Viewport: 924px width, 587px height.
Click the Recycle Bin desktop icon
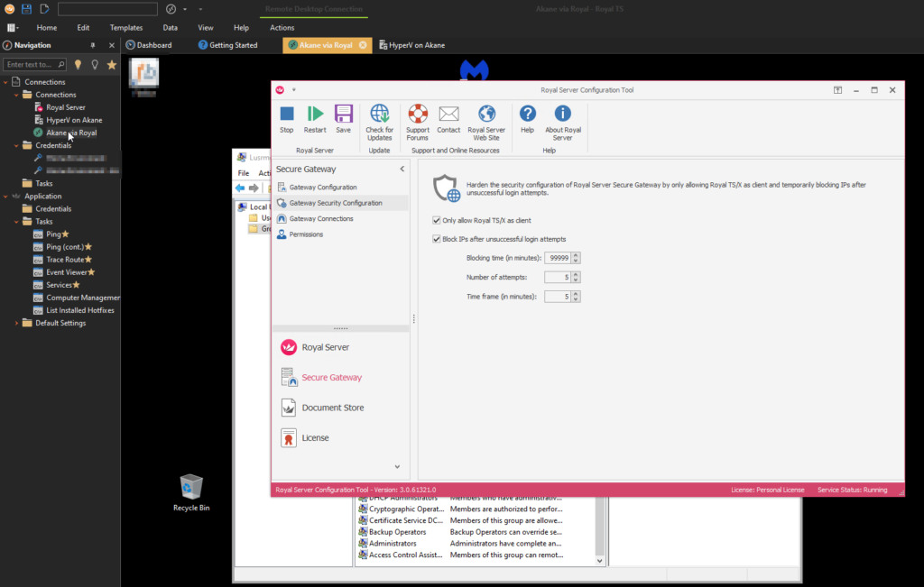(x=191, y=493)
